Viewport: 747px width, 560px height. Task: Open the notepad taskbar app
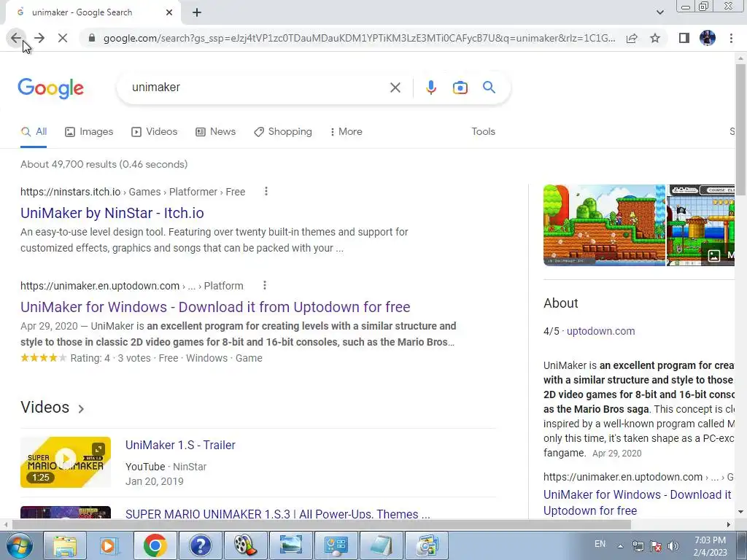[x=381, y=545]
